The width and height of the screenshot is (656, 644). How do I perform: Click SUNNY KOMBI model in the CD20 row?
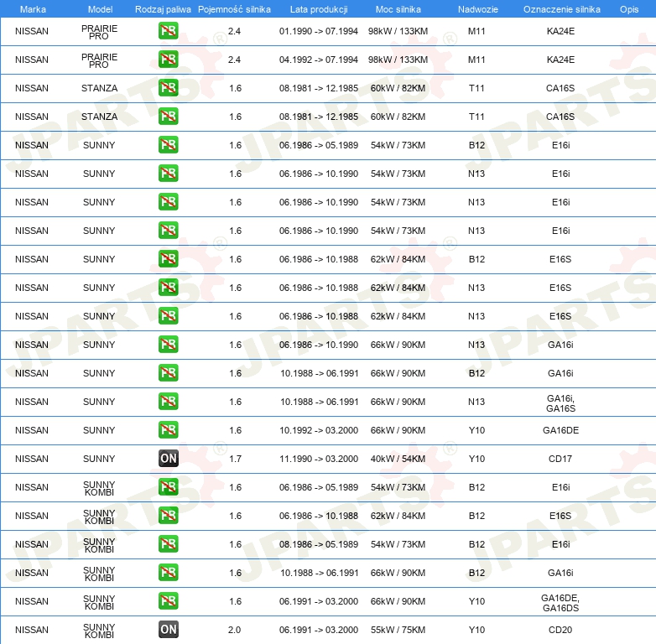pyautogui.click(x=99, y=631)
